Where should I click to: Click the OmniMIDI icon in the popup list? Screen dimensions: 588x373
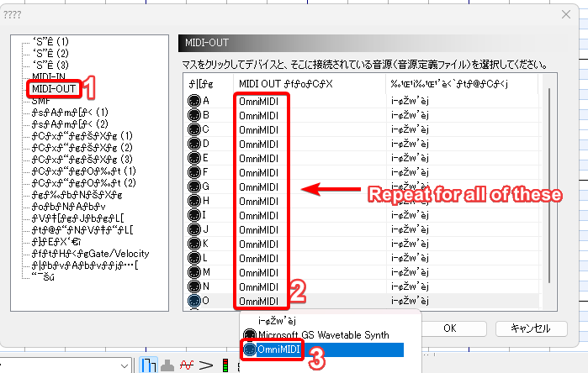pyautogui.click(x=249, y=349)
